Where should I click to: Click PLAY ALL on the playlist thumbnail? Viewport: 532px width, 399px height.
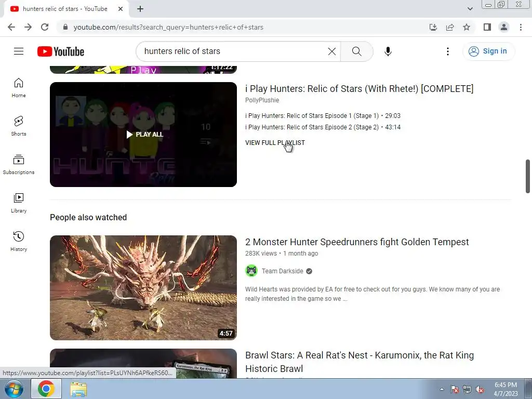(145, 135)
